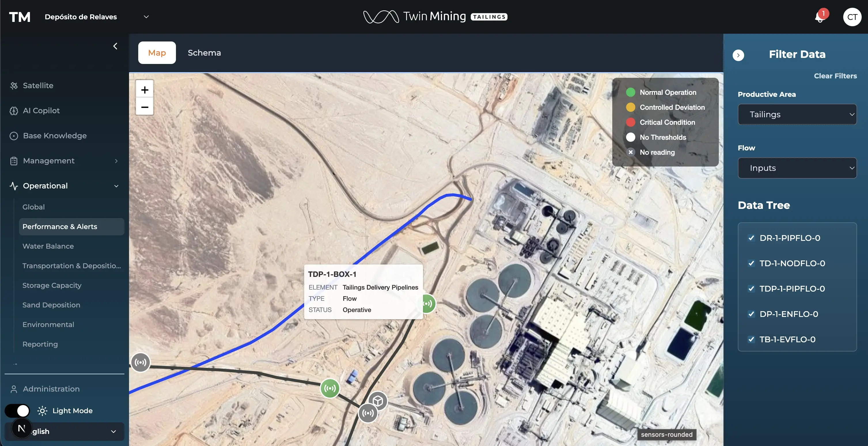
Task: Uncheck the TB-1-EVFLO-0 sensor
Action: pyautogui.click(x=751, y=340)
